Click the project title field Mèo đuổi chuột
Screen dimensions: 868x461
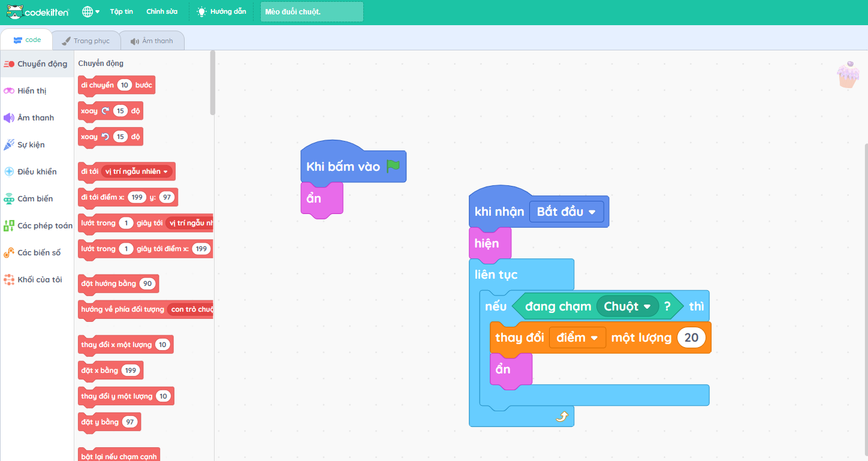[x=311, y=12]
